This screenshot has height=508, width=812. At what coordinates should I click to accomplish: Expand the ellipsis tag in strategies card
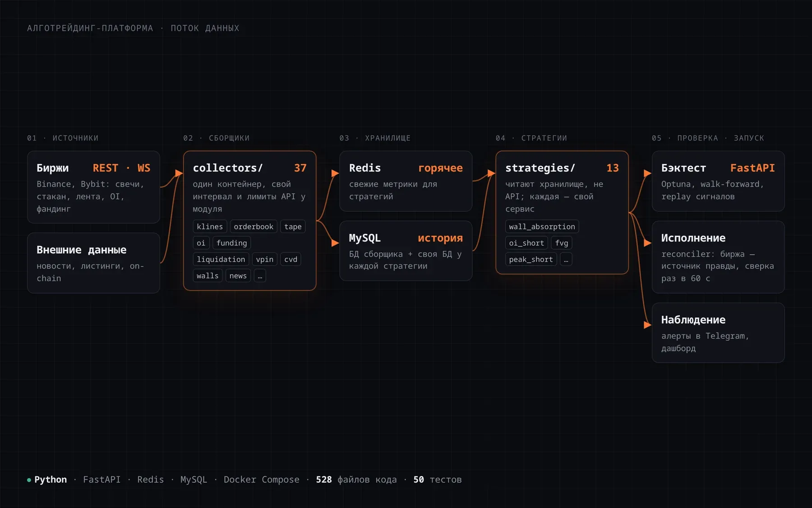(x=566, y=259)
